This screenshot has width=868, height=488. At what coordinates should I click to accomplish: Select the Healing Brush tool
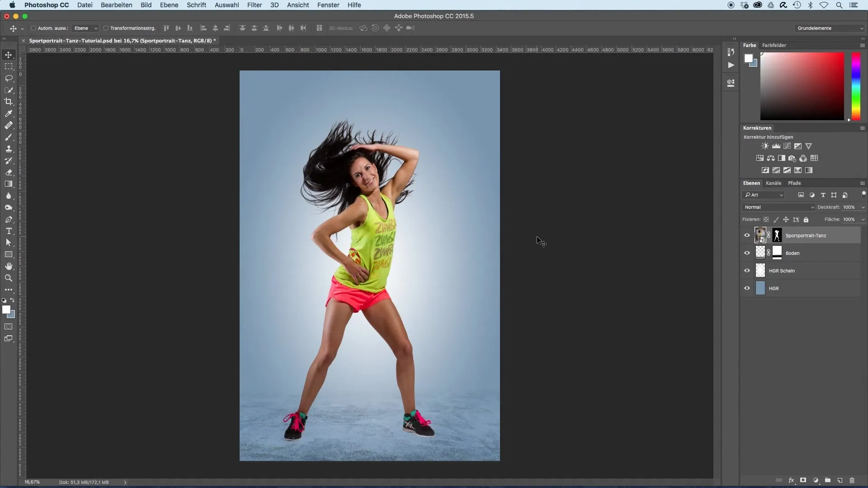point(9,125)
